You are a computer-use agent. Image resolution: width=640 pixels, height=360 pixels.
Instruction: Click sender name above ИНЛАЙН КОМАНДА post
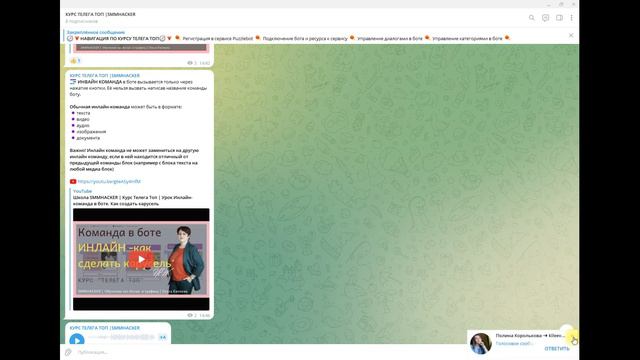pyautogui.click(x=104, y=76)
